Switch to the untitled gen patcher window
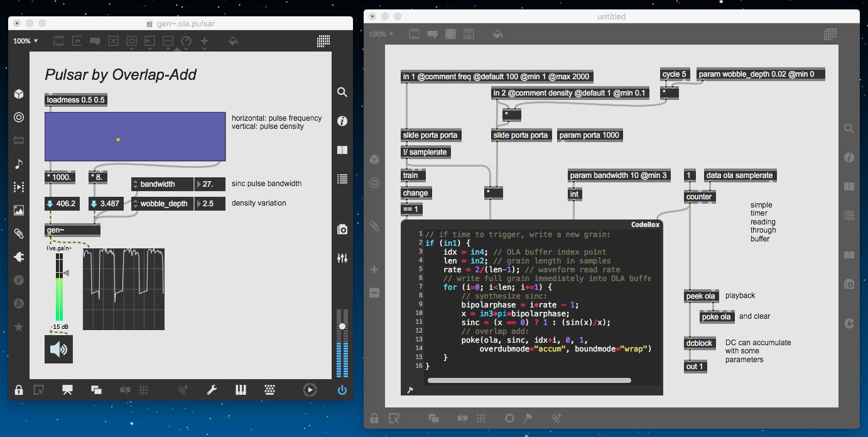 tap(611, 17)
